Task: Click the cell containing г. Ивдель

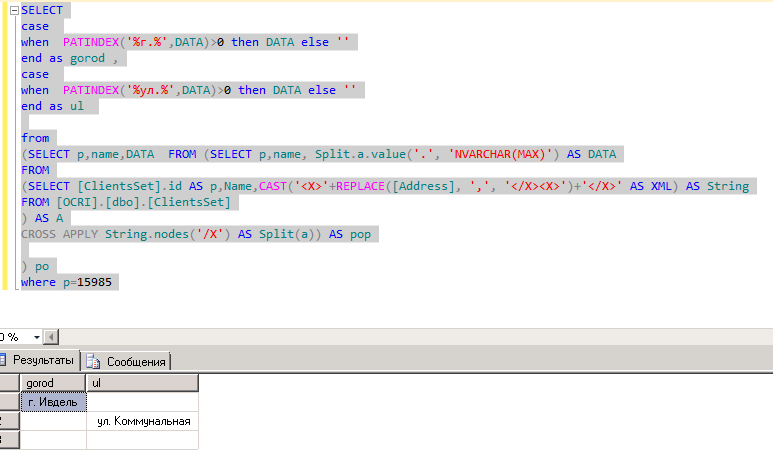Action: click(x=54, y=402)
